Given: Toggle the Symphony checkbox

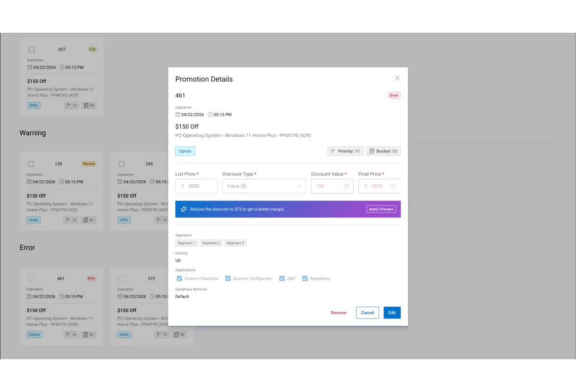Looking at the screenshot, I should click(x=305, y=278).
